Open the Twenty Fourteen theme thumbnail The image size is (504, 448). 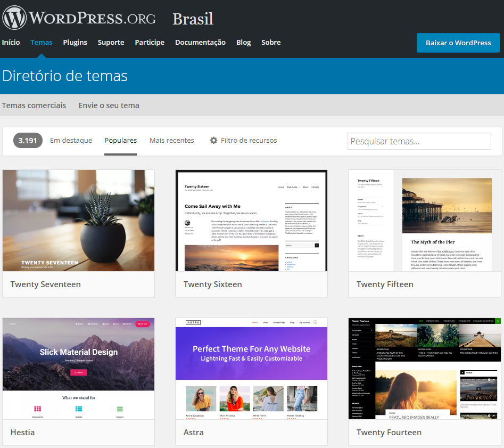424,369
